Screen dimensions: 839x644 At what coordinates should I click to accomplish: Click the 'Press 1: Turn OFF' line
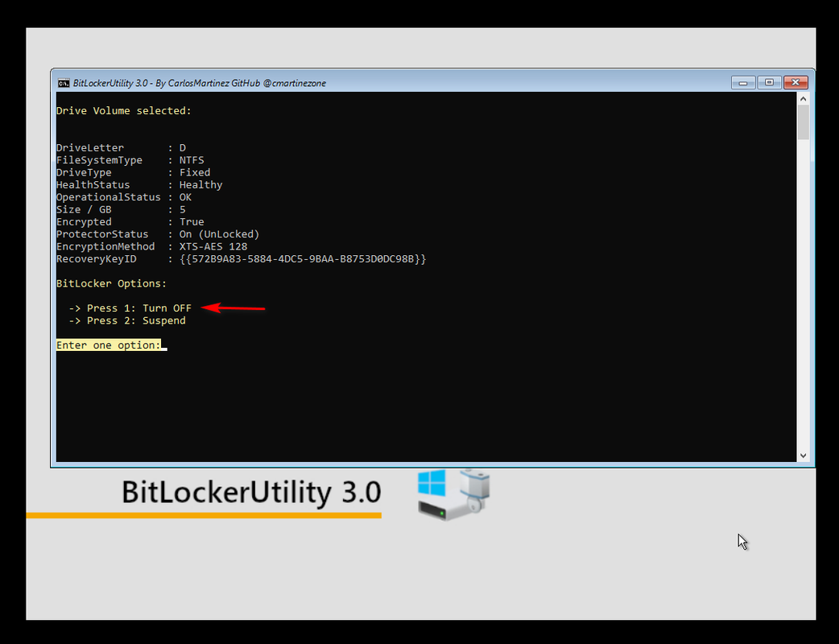(130, 308)
